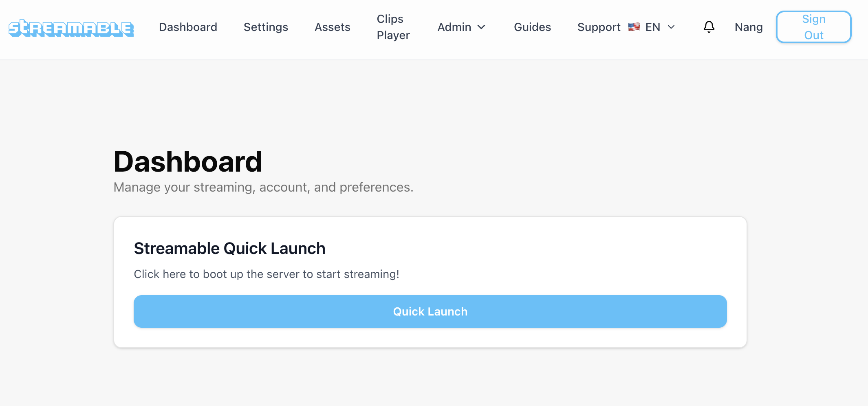
Task: Click the US flag icon
Action: pos(634,27)
